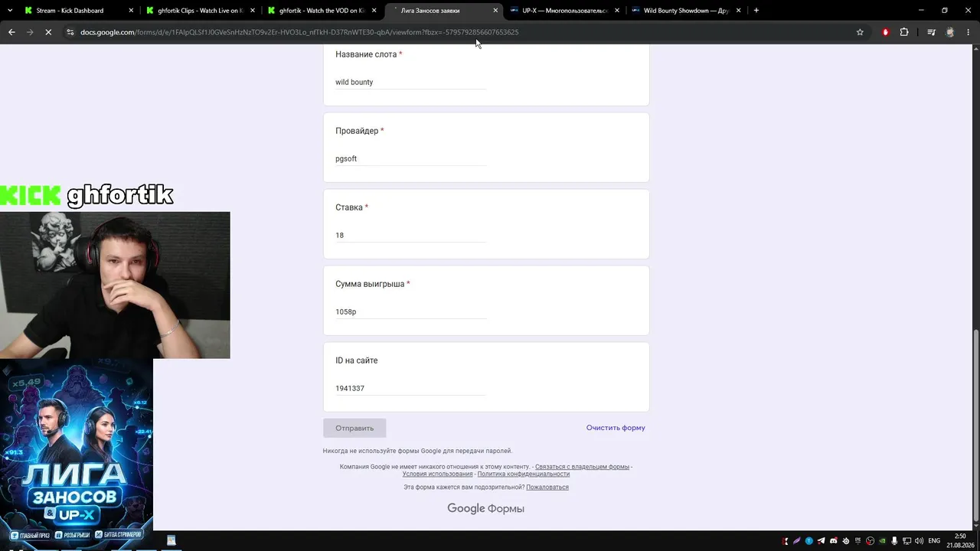
Task: Bookmark this page with the star icon
Action: 860,32
